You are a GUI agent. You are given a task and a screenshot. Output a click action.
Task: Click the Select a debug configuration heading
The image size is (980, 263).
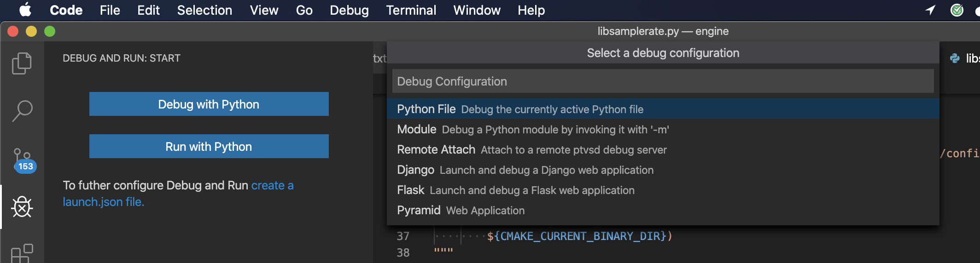(663, 53)
